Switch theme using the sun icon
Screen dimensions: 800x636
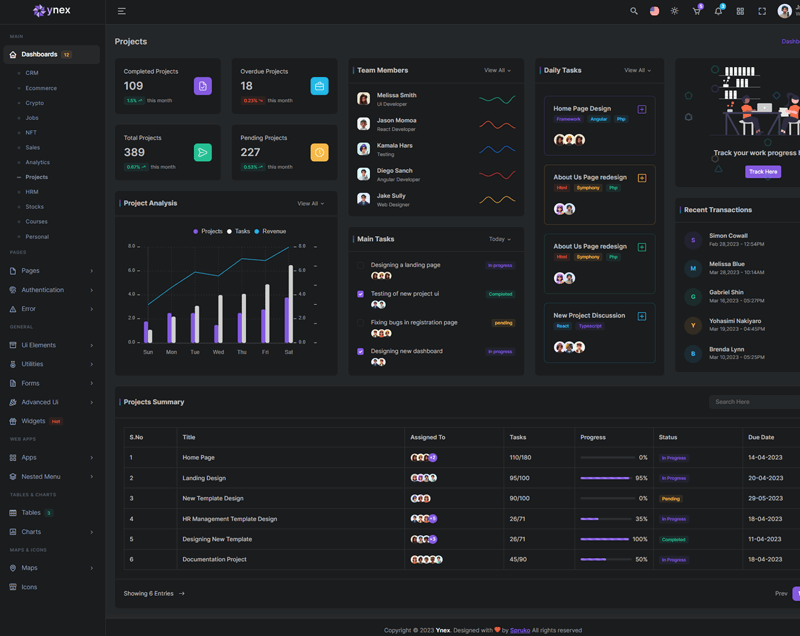[x=675, y=11]
